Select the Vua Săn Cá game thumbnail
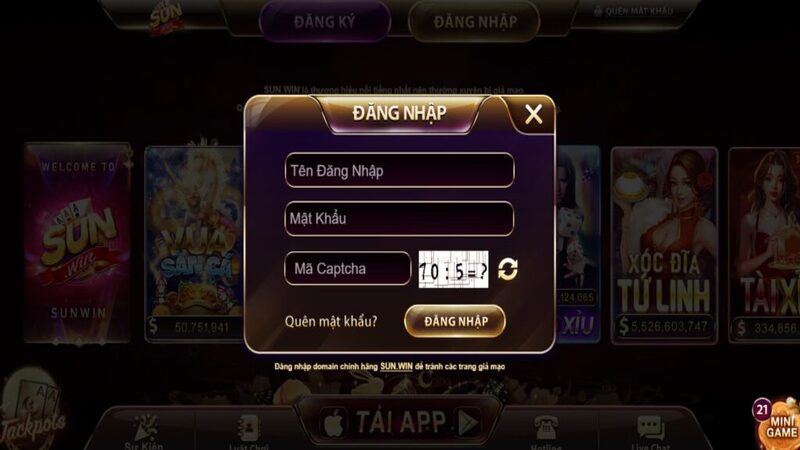 (x=194, y=244)
